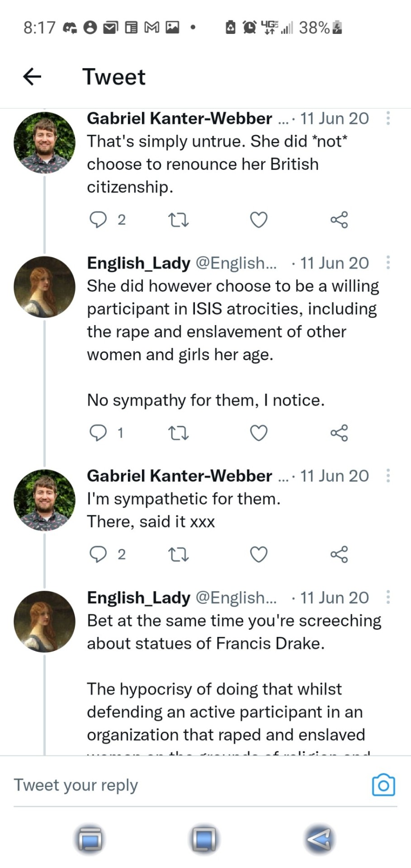
Task: Tap the "Tweet your reply" field
Action: pyautogui.click(x=181, y=785)
